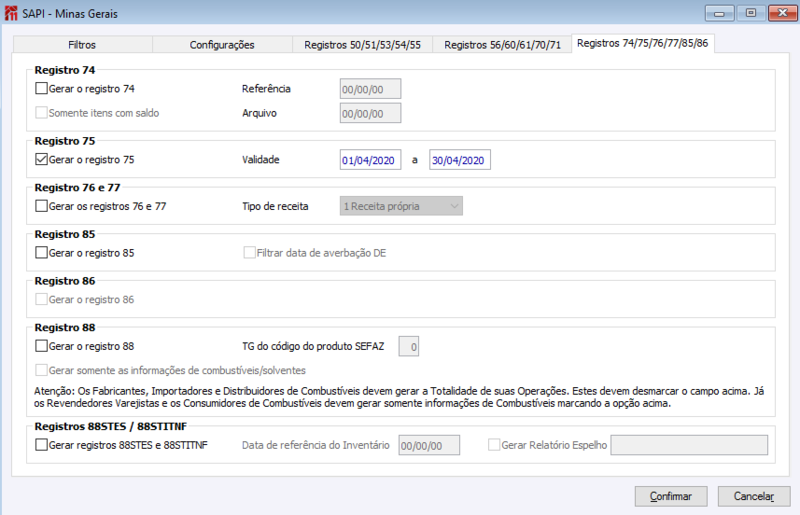Click the 'Registro 76 e 77' group heading
Viewport: 800px width, 515px height.
(x=78, y=187)
